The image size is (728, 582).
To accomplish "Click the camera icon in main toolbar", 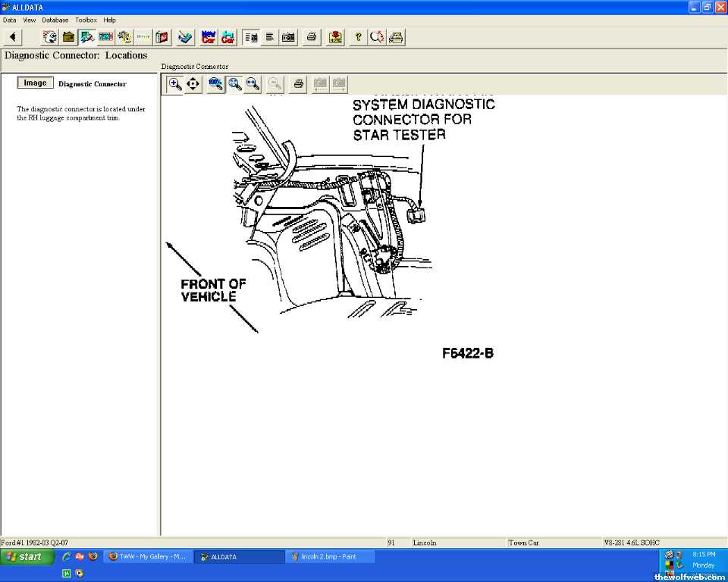I will tap(289, 37).
